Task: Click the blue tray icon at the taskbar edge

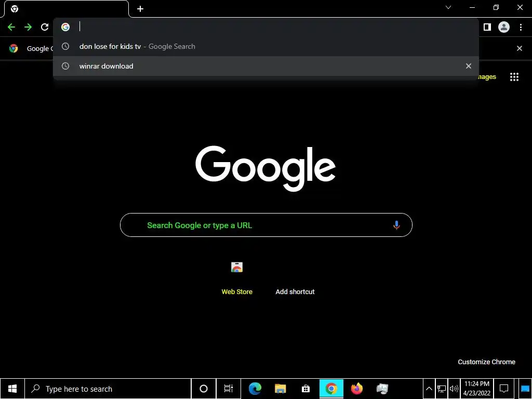Action: click(525, 389)
